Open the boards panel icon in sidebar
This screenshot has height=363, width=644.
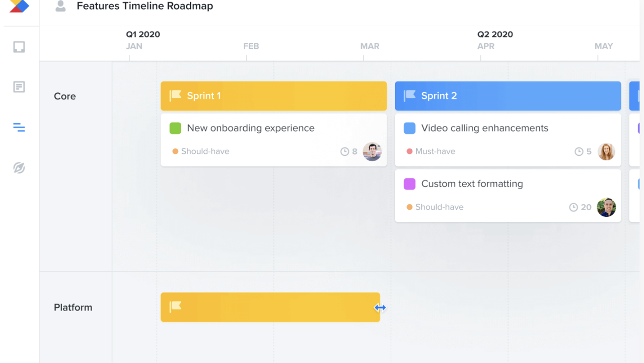(19, 46)
